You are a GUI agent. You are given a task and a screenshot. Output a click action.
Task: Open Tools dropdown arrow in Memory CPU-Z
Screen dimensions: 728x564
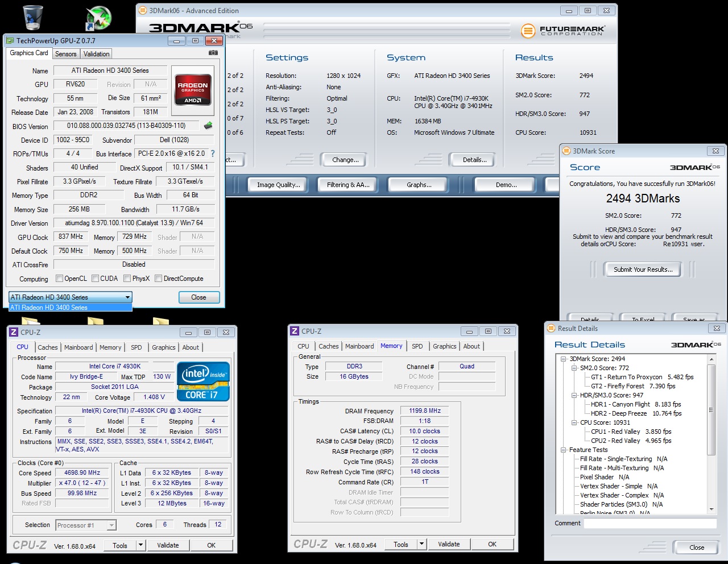coord(421,544)
